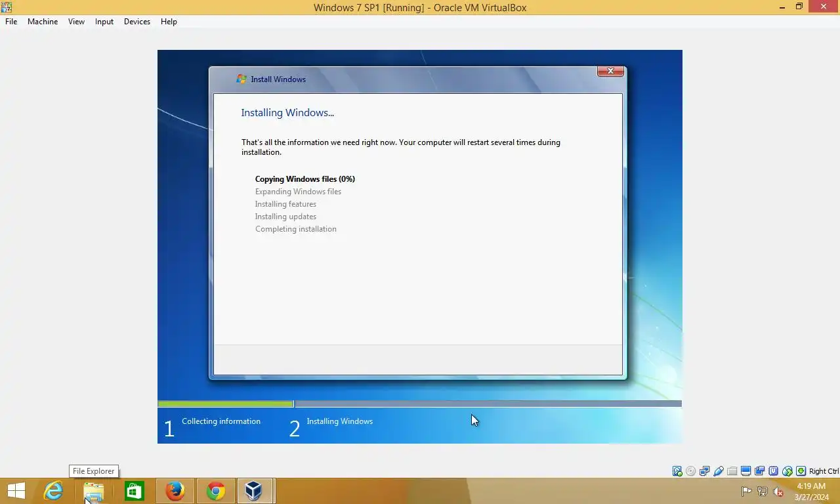Click the Installing Windows stage label
Screen dimensions: 840x504
[339, 421]
